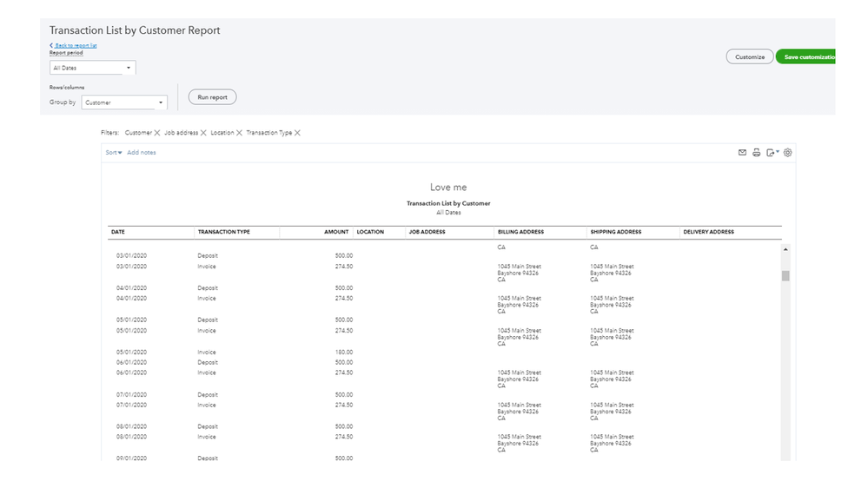Remove the Customer filter with its X
This screenshot has width=868, height=488.
(x=157, y=133)
